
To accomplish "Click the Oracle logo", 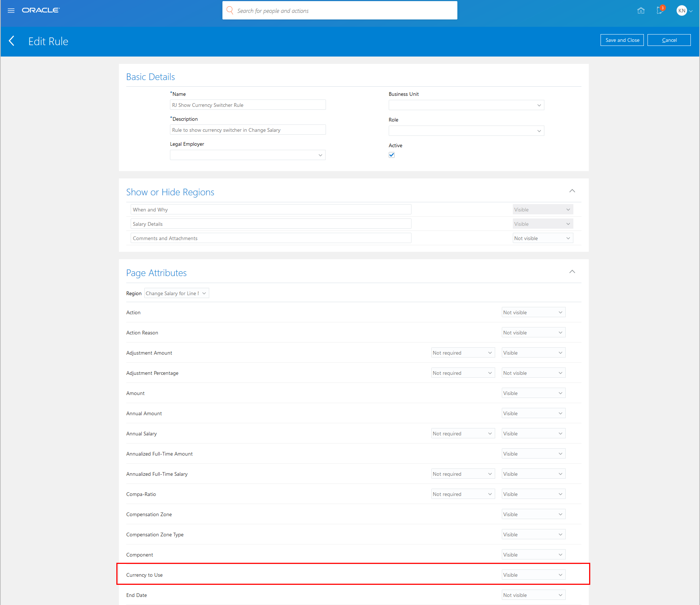I will [x=41, y=10].
